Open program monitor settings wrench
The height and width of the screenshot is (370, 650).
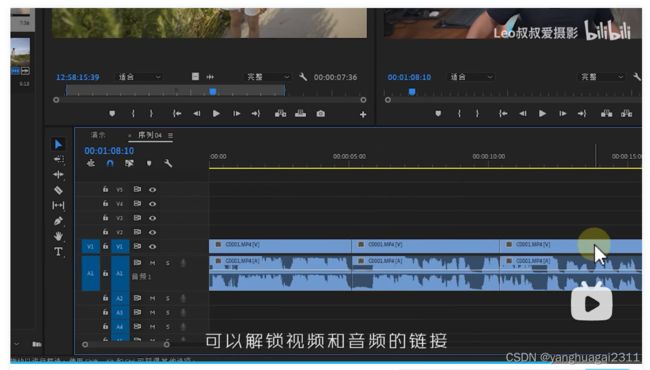[x=637, y=77]
